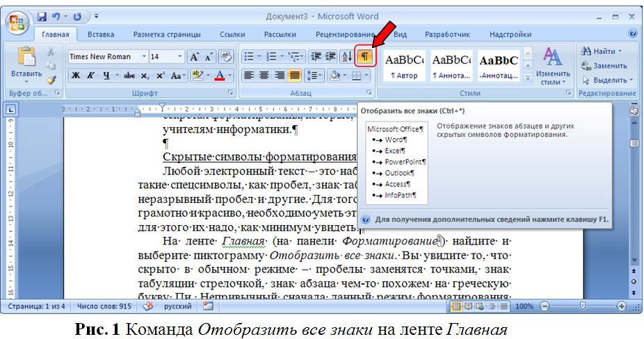This screenshot has width=644, height=339.
Task: Switch to Draft view in status bar
Action: (504, 306)
